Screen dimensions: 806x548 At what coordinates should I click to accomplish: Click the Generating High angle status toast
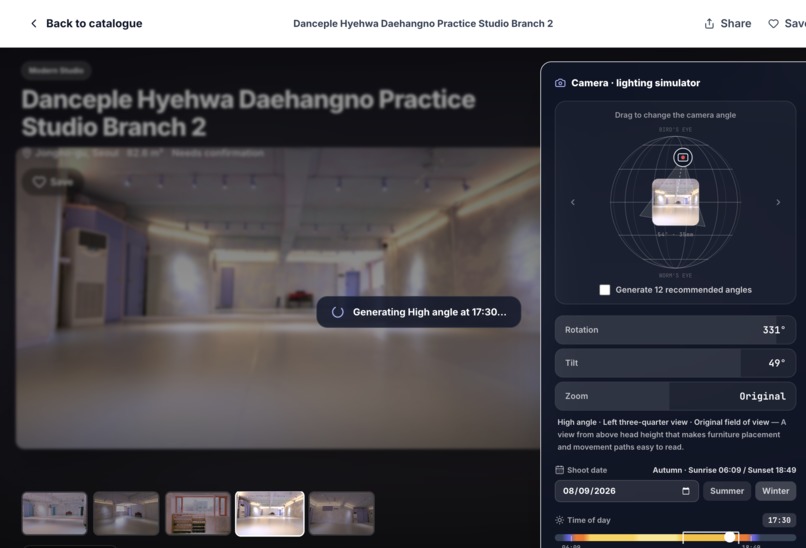click(x=418, y=312)
